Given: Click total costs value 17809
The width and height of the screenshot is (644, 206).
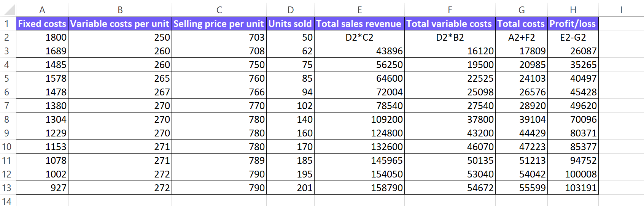Looking at the screenshot, I should (x=522, y=51).
